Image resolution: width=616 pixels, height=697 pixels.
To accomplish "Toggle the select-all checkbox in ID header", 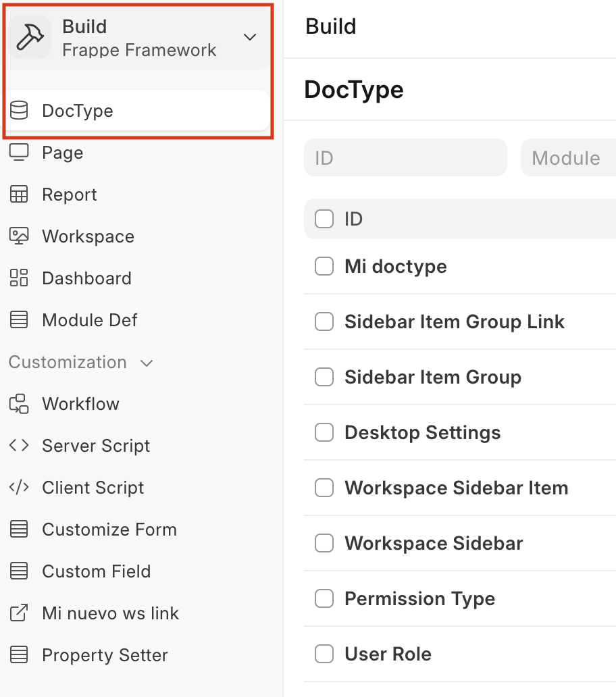I will click(x=324, y=219).
